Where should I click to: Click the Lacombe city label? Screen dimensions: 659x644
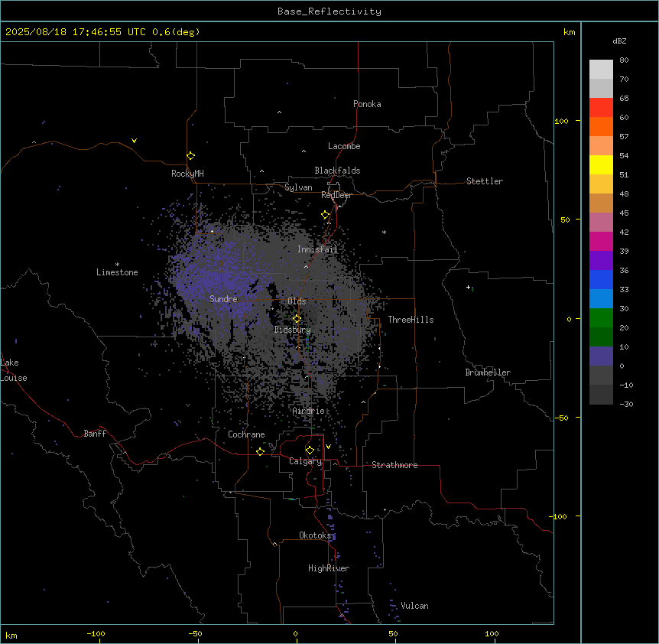pos(344,146)
